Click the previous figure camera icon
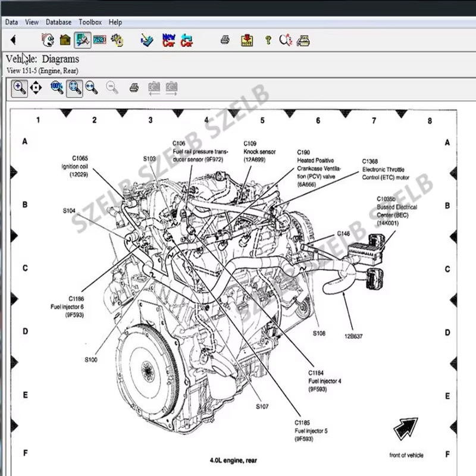476x476 pixels. coord(154,88)
